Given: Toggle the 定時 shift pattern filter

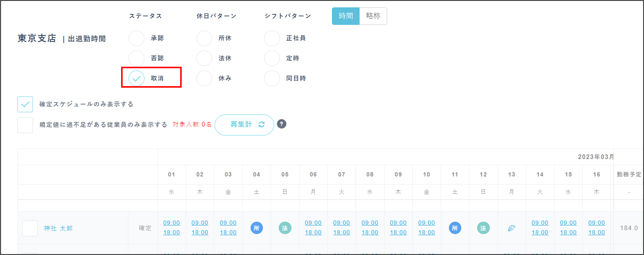Looking at the screenshot, I should (272, 58).
